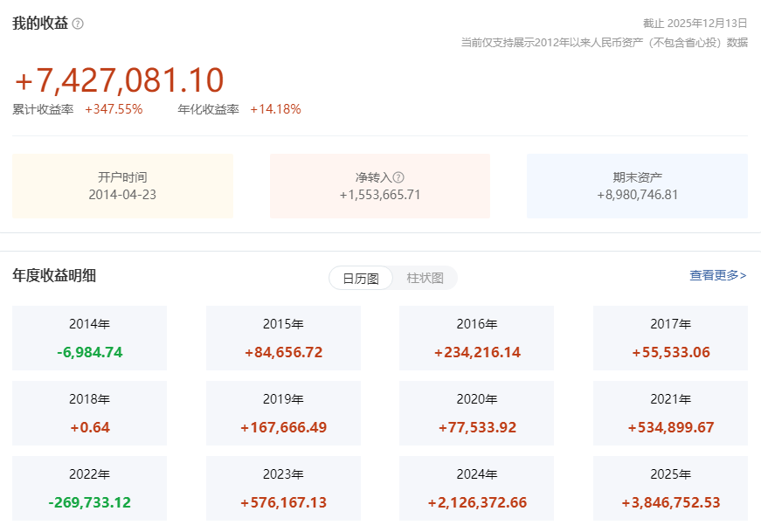Screen dimensions: 761x532
Task: Click the 2020年 return card
Action: pos(476,413)
